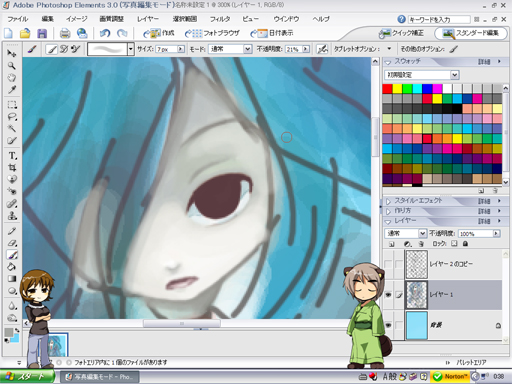Select the Hand tool

click(x=12, y=78)
